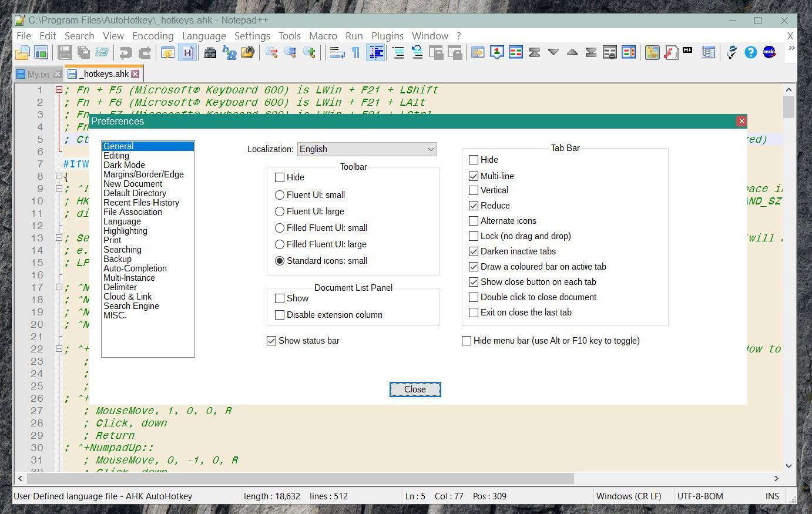Click the Save All stacked floppies icon
Viewport: 812px width, 514px height.
point(83,53)
